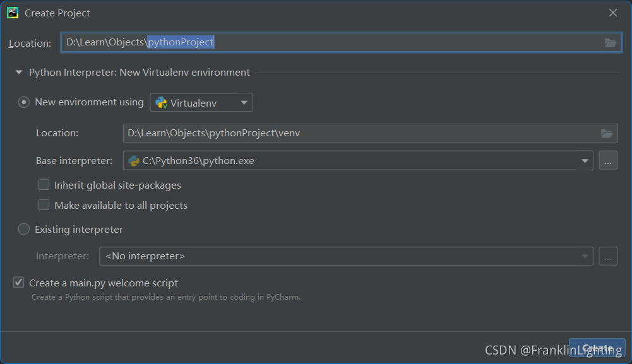Image resolution: width=632 pixels, height=364 pixels.
Task: Click the Python Interpreter: New Virtualenv environment heading
Action: coord(140,73)
